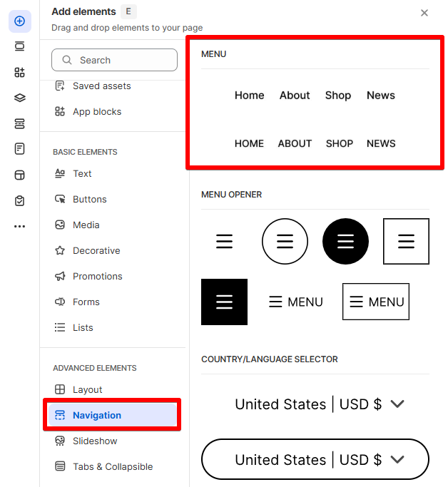Screen dimensions: 448x487
Task: Select the Decorative elements category
Action: pos(87,251)
